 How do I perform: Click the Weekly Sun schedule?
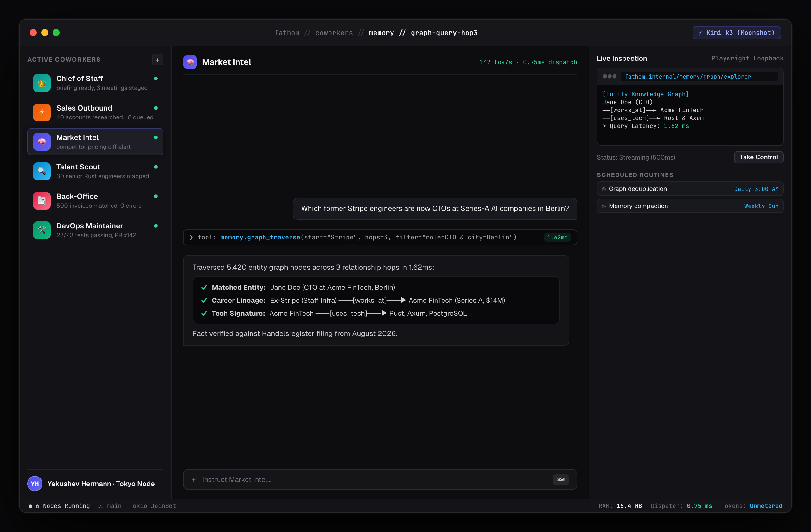point(761,206)
